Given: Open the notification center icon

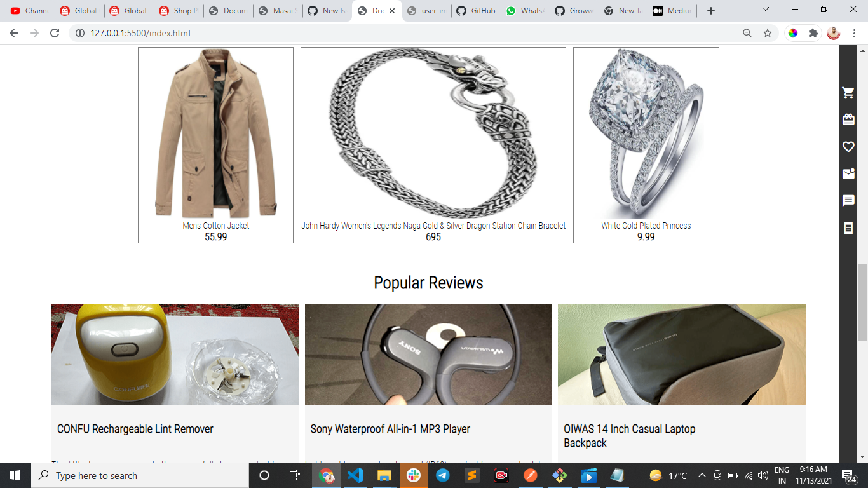Looking at the screenshot, I should tap(850, 475).
